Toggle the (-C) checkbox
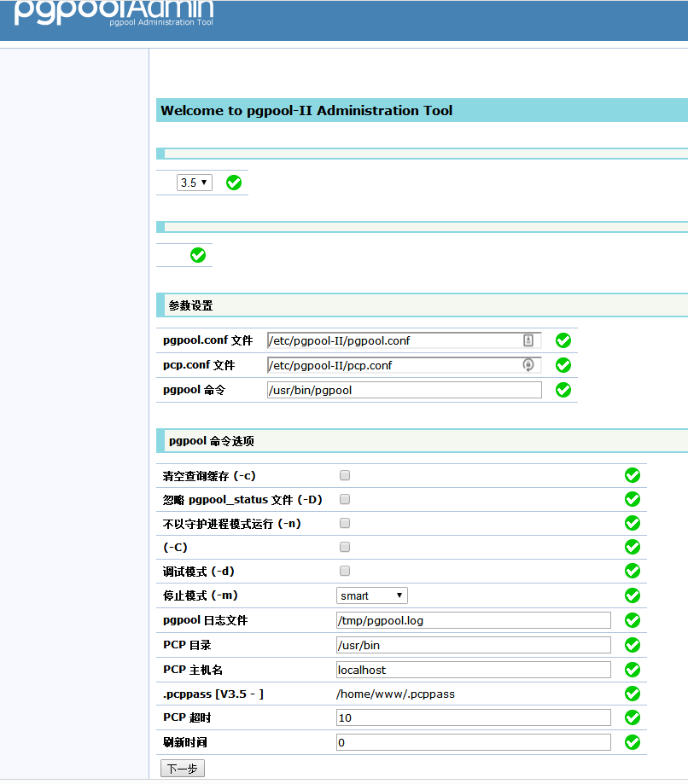This screenshot has height=784, width=688. pos(345,547)
